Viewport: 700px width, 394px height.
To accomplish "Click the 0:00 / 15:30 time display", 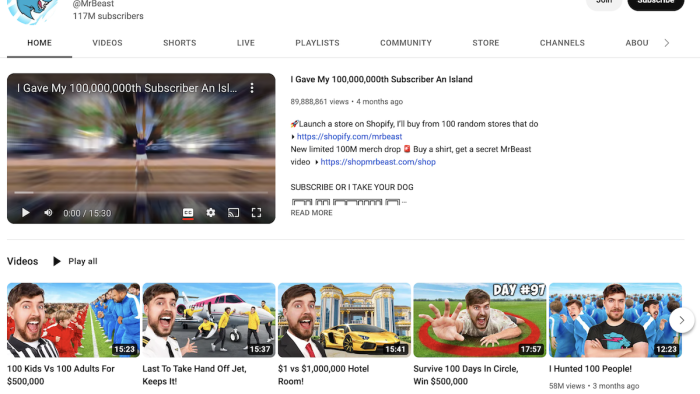I will coord(87,213).
